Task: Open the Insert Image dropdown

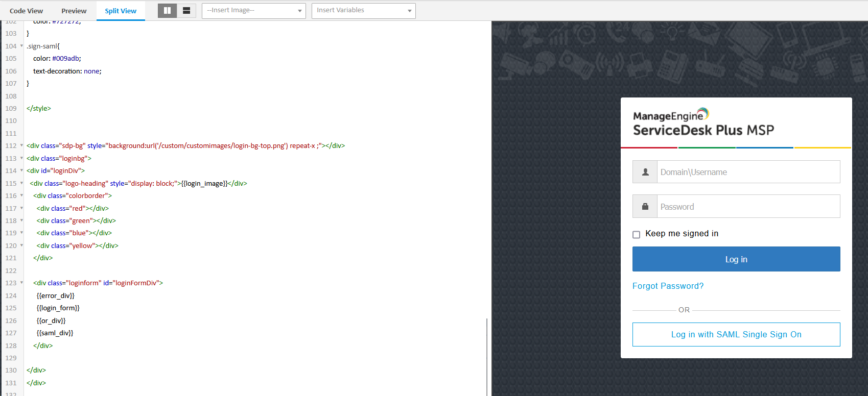Action: point(254,10)
